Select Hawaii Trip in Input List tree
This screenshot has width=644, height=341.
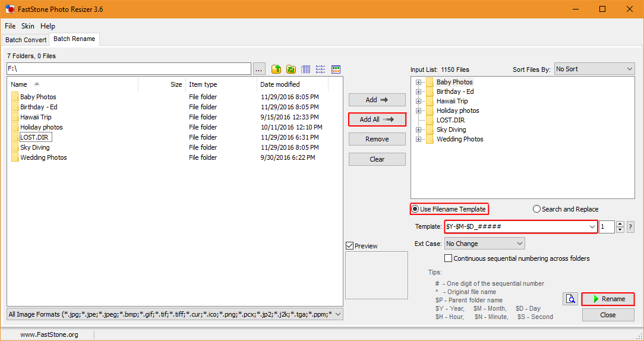(452, 101)
